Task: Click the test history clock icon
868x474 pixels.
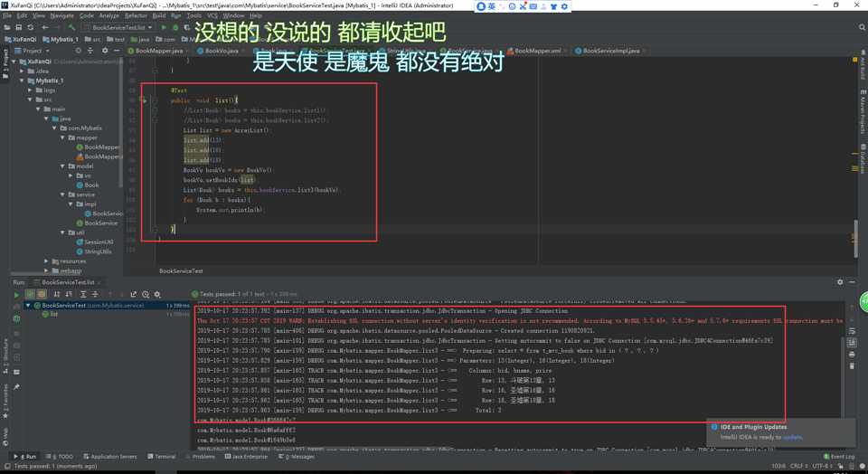Action: click(146, 294)
